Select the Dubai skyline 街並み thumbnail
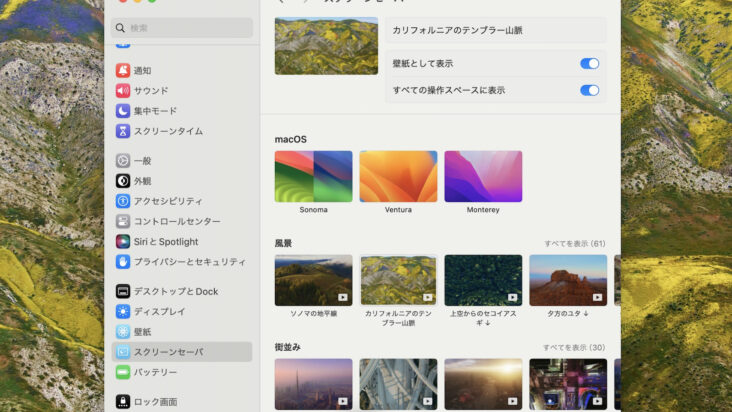The image size is (732, 412). (x=314, y=384)
